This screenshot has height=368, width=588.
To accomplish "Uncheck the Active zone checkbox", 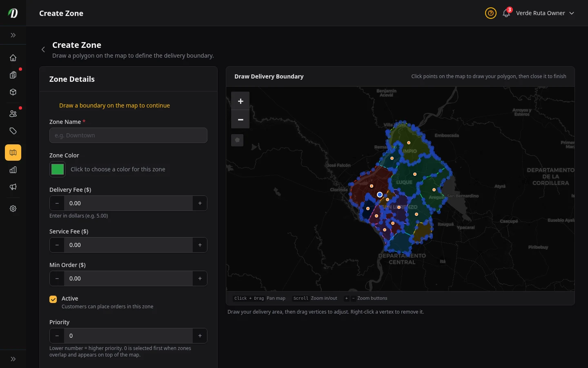I will (x=53, y=299).
